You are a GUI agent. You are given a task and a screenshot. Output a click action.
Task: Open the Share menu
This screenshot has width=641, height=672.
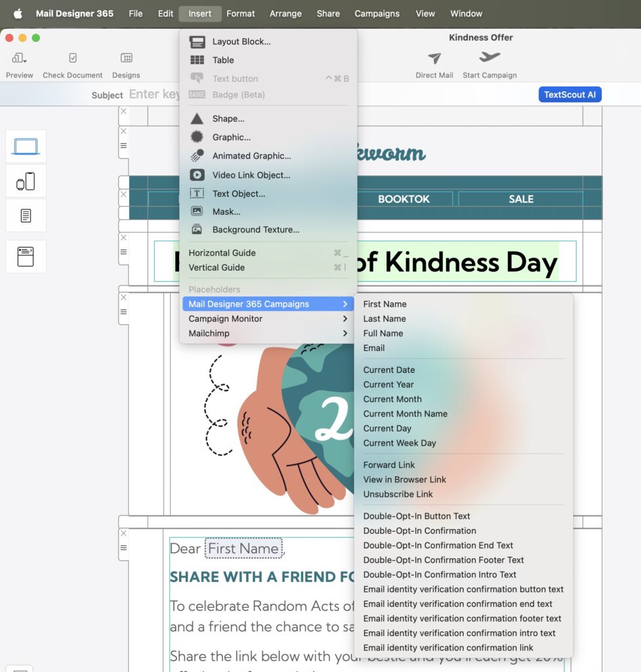(x=328, y=14)
